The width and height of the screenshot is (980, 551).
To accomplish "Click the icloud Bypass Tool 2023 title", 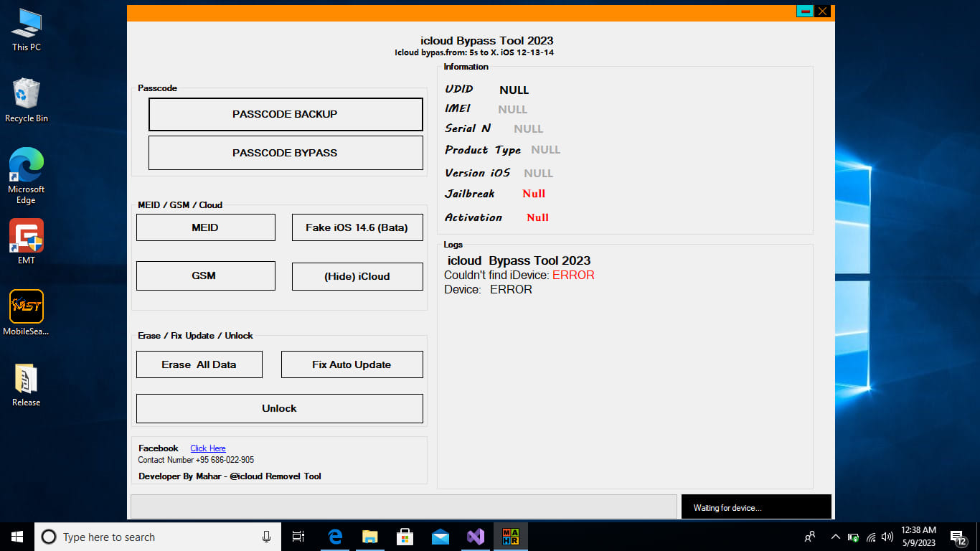I will point(487,41).
